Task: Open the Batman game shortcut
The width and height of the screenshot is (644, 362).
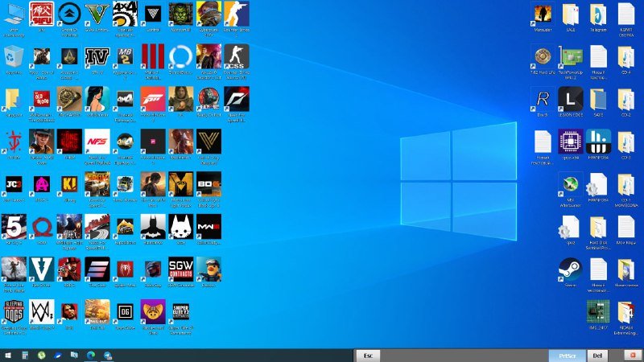Action: (152, 225)
